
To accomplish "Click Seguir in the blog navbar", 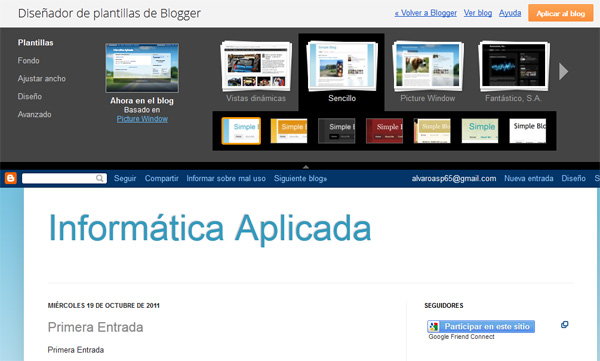I will coord(125,178).
